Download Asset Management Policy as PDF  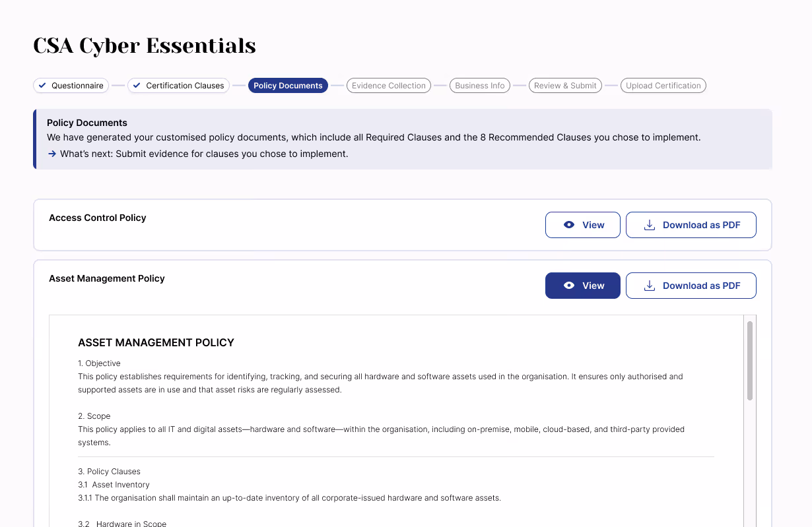click(x=691, y=286)
